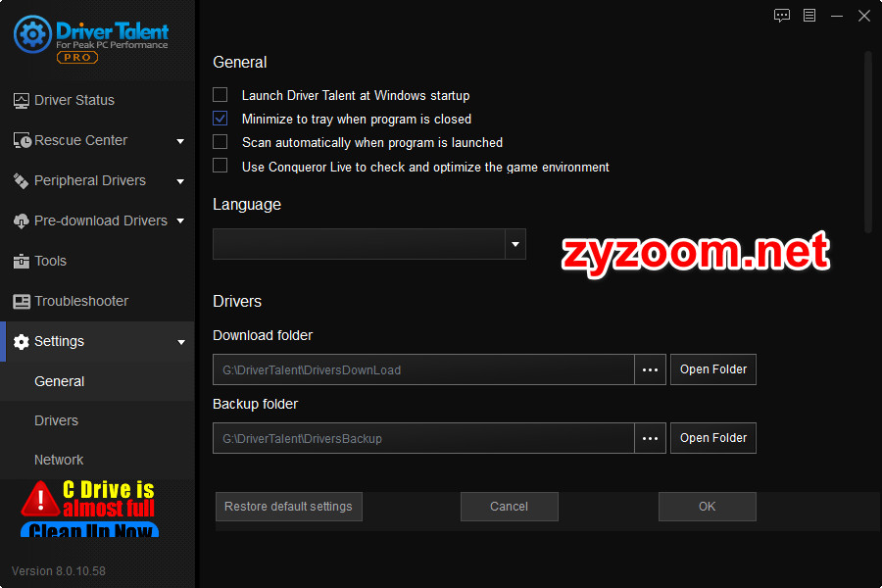Click Restore default settings button
Screen dimensions: 882x588
288,507
